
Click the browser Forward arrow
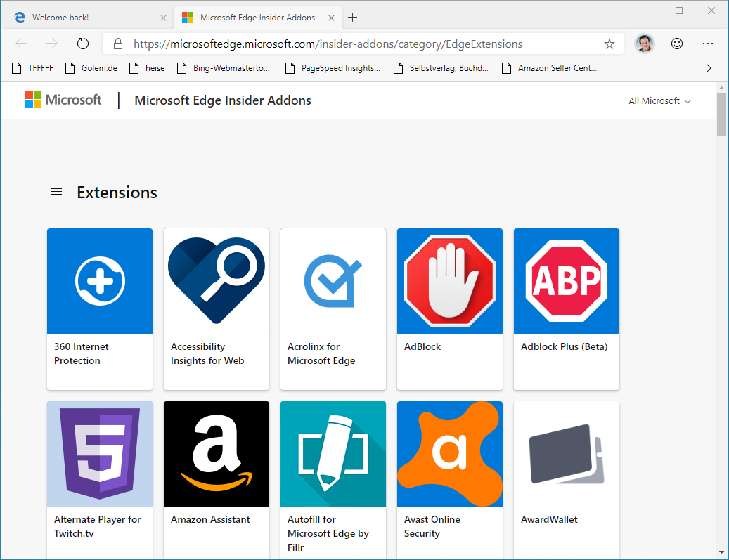(x=52, y=44)
